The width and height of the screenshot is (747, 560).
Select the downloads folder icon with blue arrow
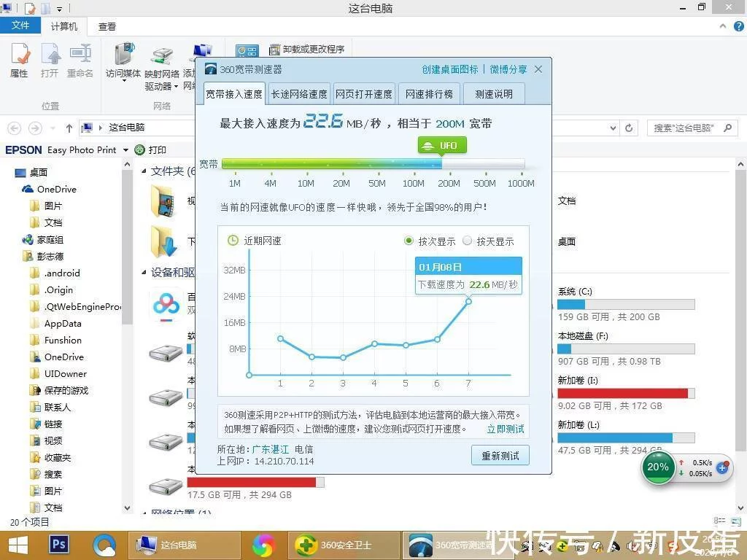tap(163, 242)
